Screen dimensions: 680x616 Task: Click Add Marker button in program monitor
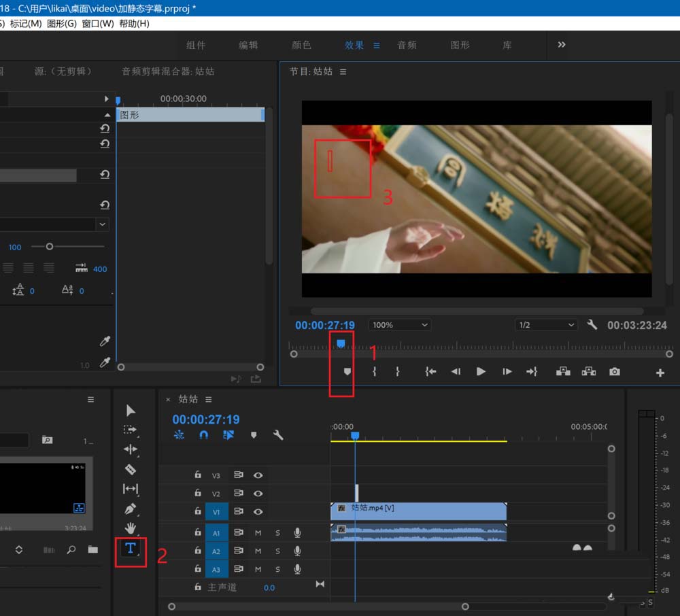click(x=347, y=372)
